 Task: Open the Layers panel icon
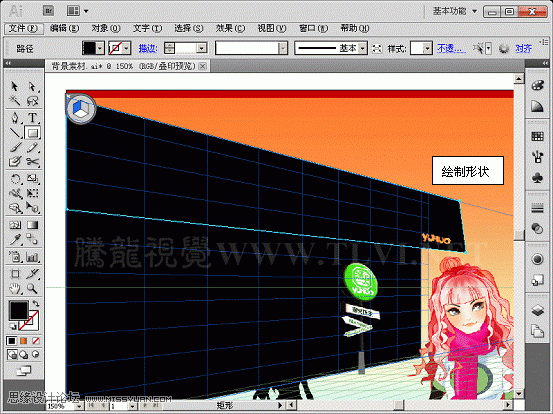tap(537, 311)
